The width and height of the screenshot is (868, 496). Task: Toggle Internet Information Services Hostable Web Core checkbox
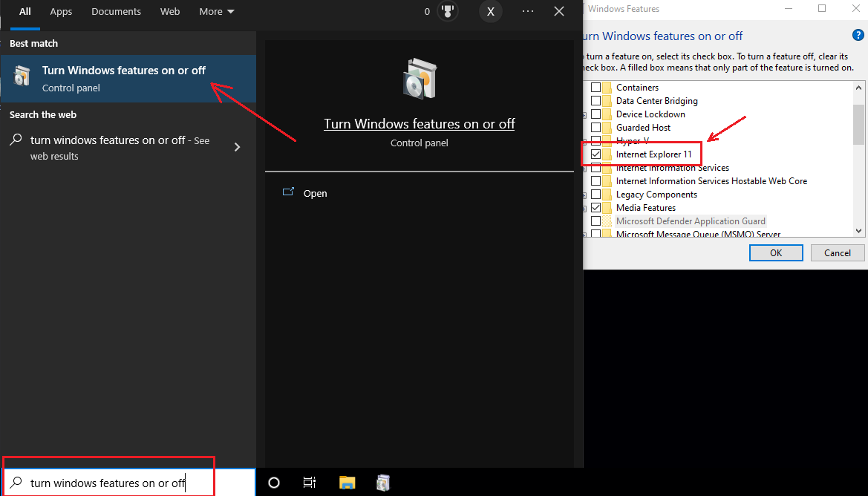595,181
